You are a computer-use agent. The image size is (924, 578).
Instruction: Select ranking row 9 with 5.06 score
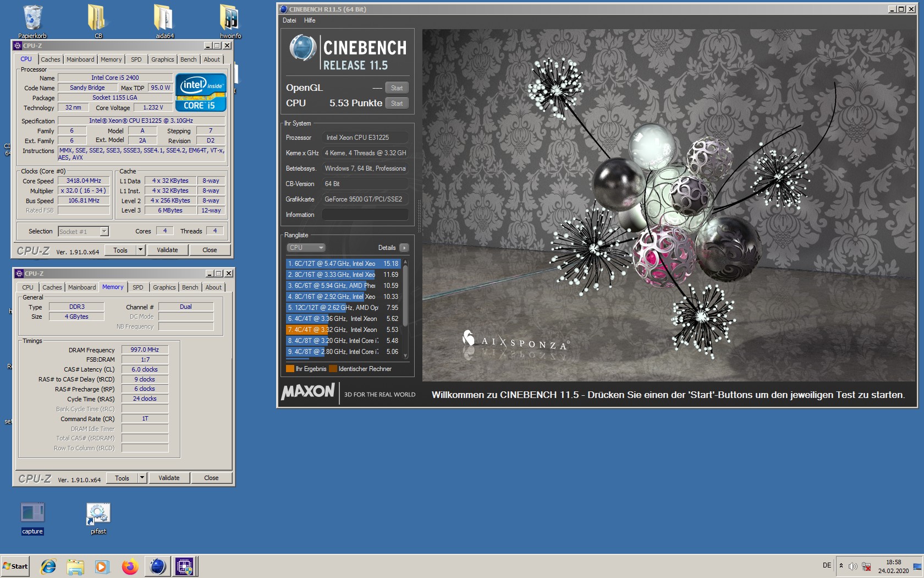click(x=343, y=352)
